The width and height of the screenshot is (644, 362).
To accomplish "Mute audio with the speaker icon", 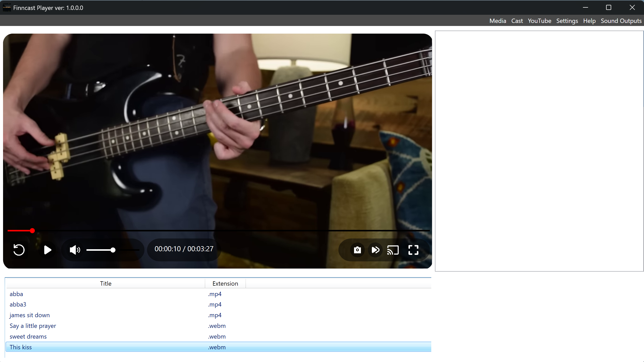I will coord(75,250).
